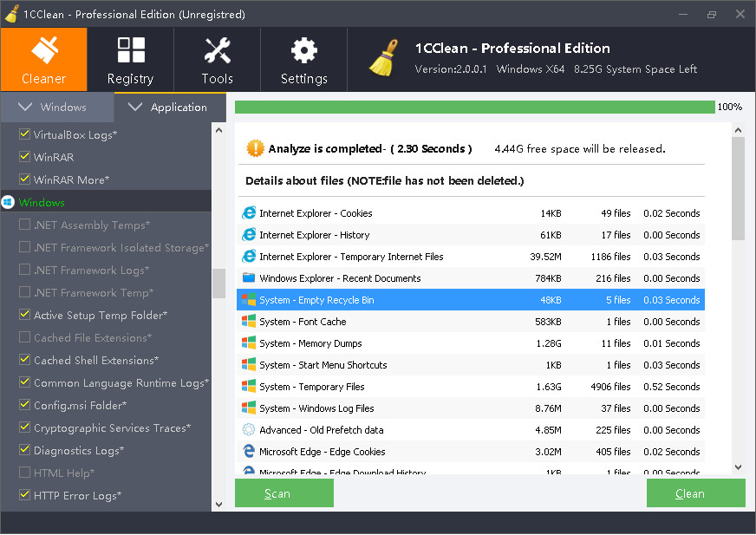Enable .NET Framework Logs checkbox
Image resolution: width=756 pixels, height=535 pixels.
click(24, 269)
